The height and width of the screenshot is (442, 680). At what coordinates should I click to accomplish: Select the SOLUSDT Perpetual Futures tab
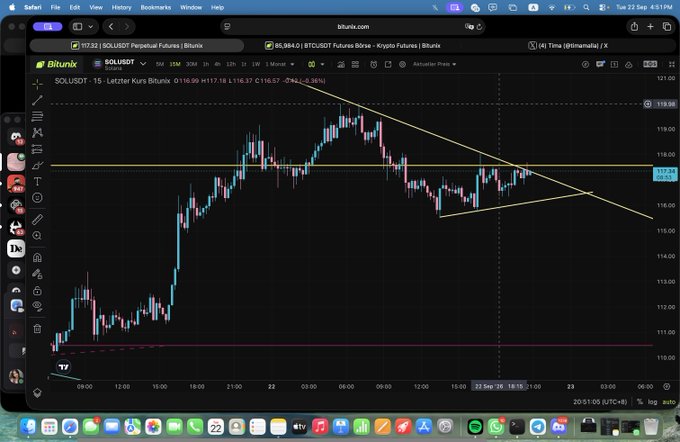[137, 46]
